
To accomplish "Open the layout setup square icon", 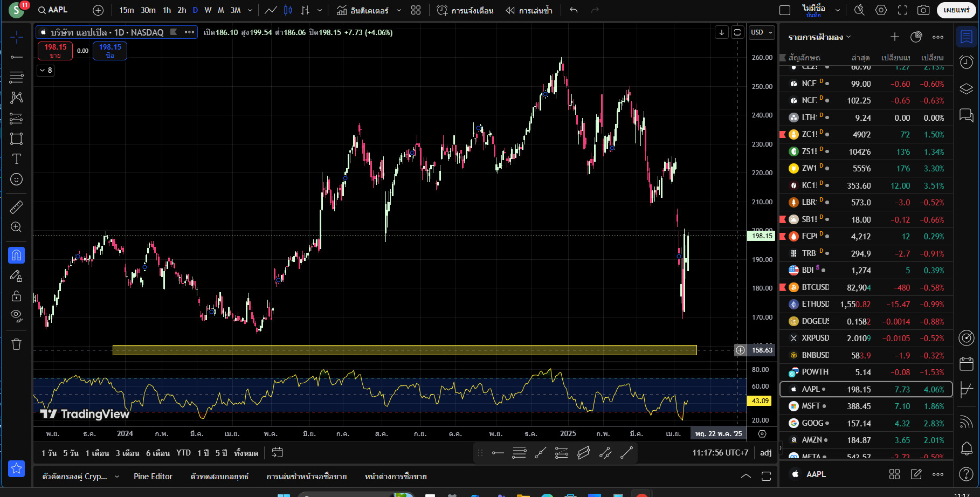I will pos(785,10).
